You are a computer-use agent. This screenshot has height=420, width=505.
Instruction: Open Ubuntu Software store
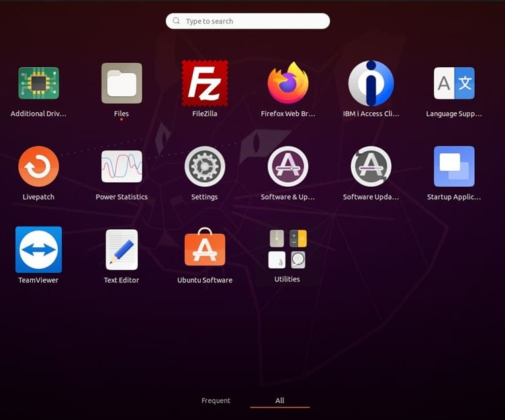pos(205,249)
